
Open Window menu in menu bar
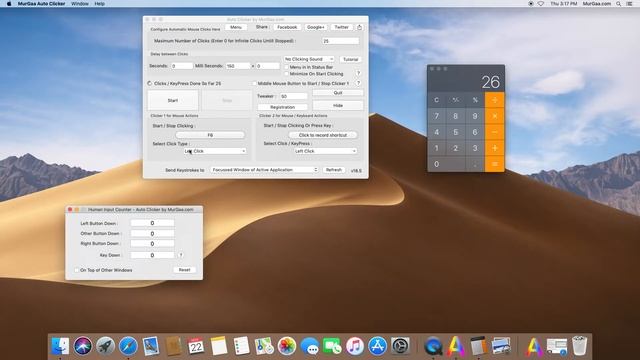click(x=80, y=4)
